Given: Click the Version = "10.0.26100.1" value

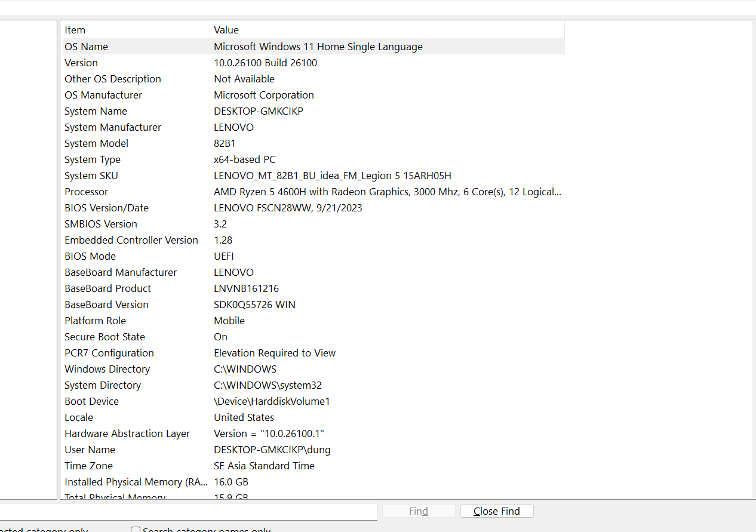Looking at the screenshot, I should 269,433.
